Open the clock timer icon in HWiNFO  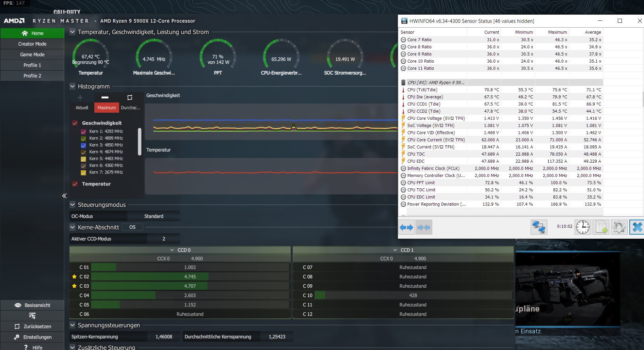click(x=582, y=227)
